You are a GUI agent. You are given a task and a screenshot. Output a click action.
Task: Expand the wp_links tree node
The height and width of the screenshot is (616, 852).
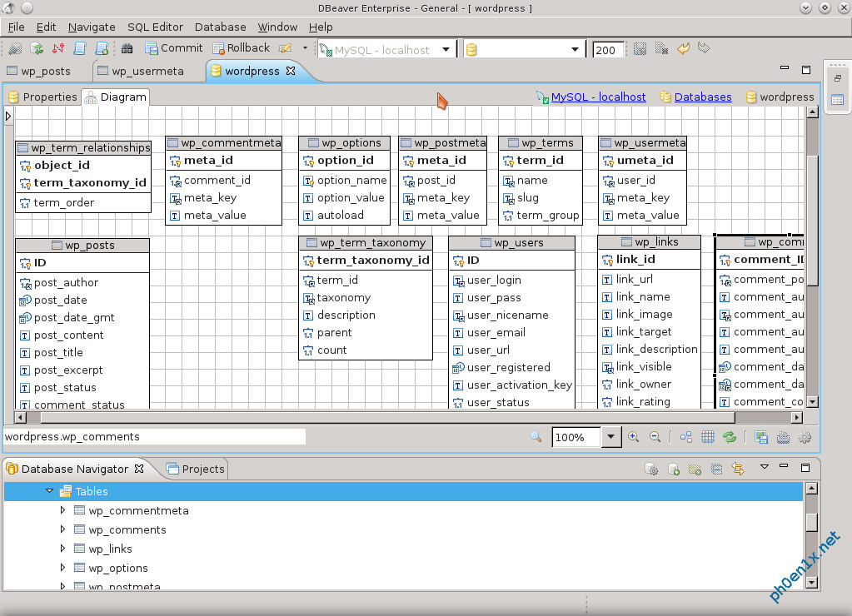(x=62, y=548)
